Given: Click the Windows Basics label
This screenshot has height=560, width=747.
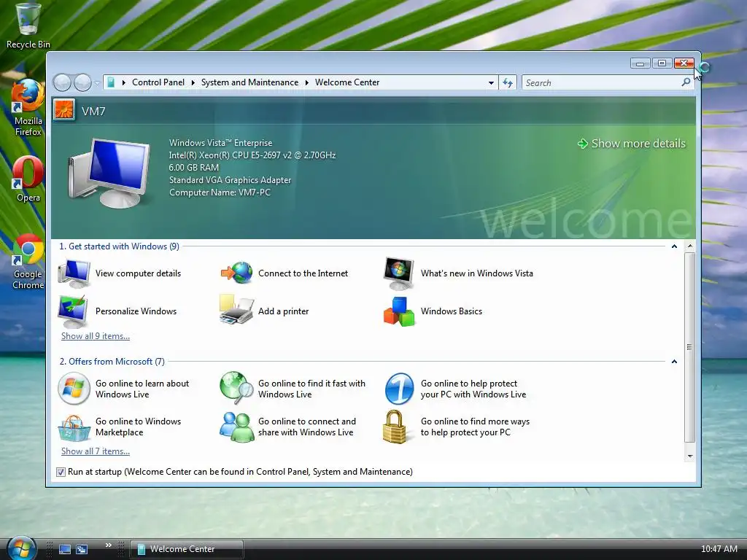Looking at the screenshot, I should point(451,311).
